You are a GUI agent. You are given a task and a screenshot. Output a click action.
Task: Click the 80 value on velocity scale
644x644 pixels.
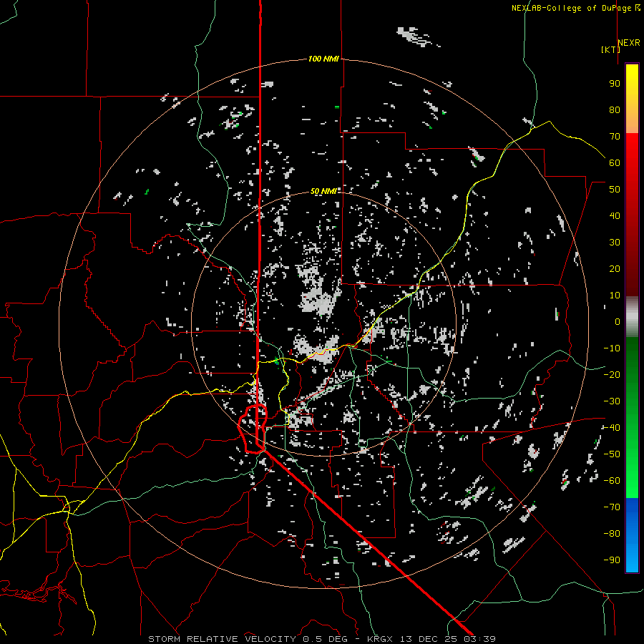[615, 110]
